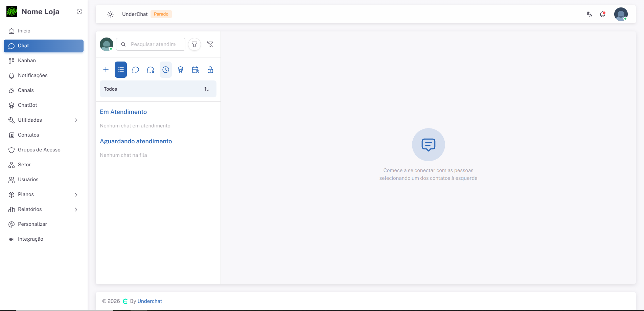This screenshot has height=311, width=644.
Task: Toggle light/dark theme sun icon
Action: 110,14
